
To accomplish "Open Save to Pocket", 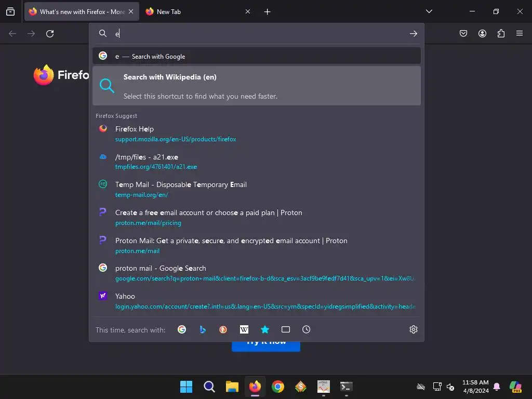I will pos(463,33).
